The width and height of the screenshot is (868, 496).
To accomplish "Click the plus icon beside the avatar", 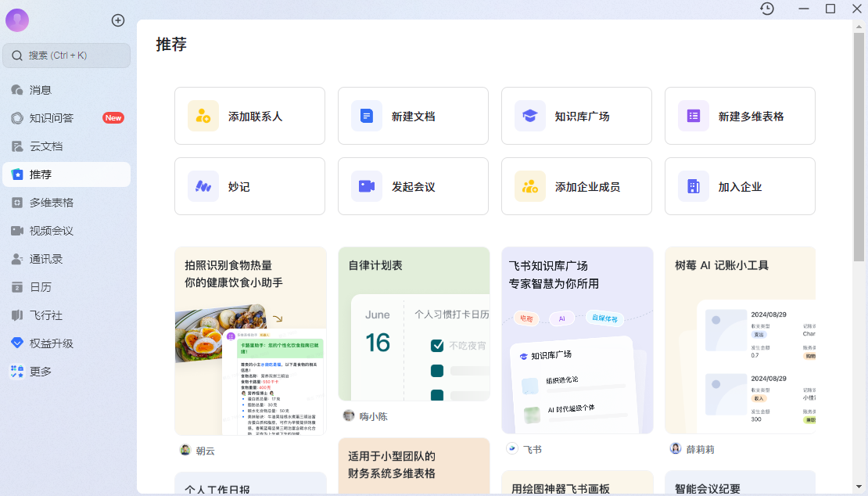I will click(x=118, y=20).
